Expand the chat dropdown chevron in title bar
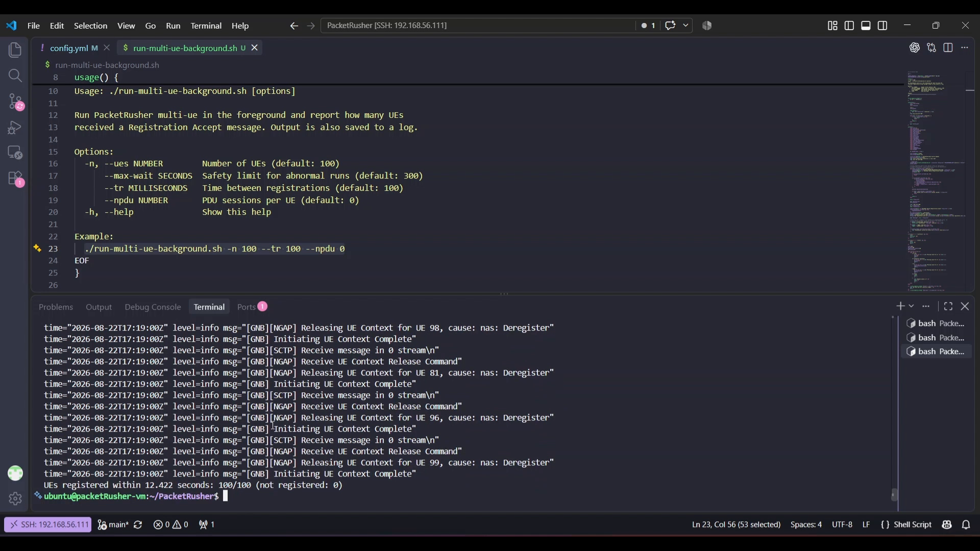 [685, 26]
